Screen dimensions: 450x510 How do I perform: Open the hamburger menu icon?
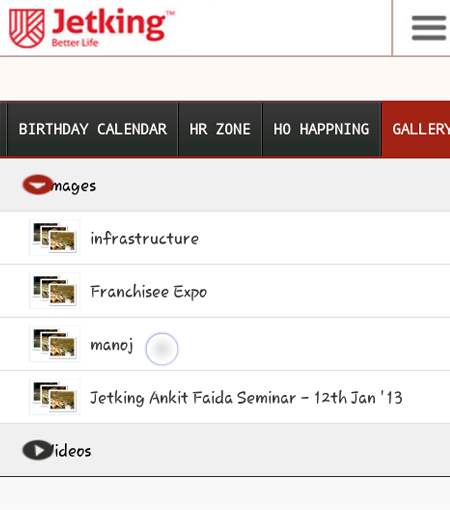(429, 28)
